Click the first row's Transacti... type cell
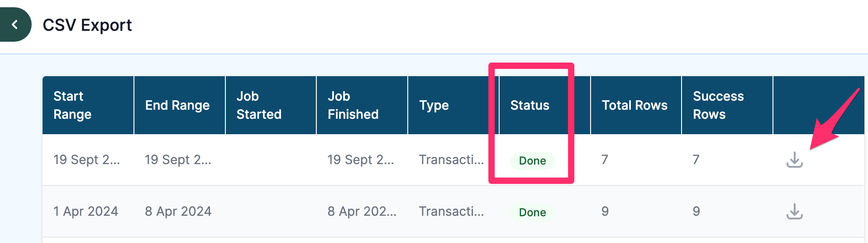The width and height of the screenshot is (868, 243). point(451,160)
